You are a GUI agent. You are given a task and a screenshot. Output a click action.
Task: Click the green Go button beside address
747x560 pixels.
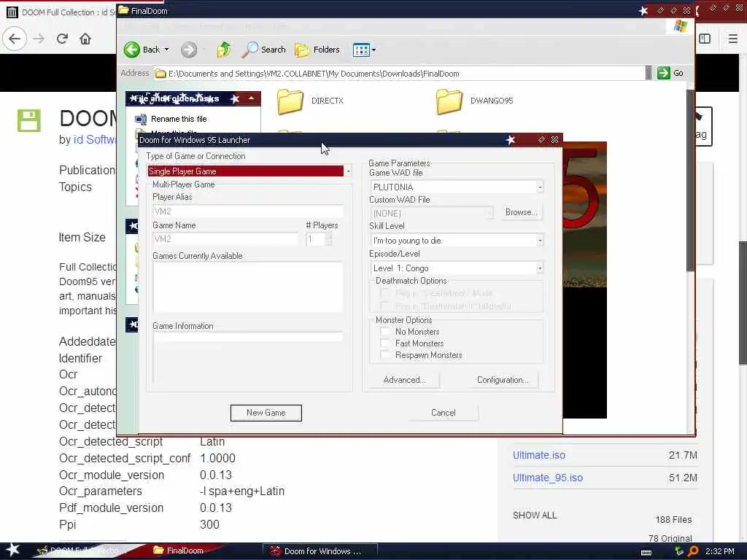(x=670, y=73)
